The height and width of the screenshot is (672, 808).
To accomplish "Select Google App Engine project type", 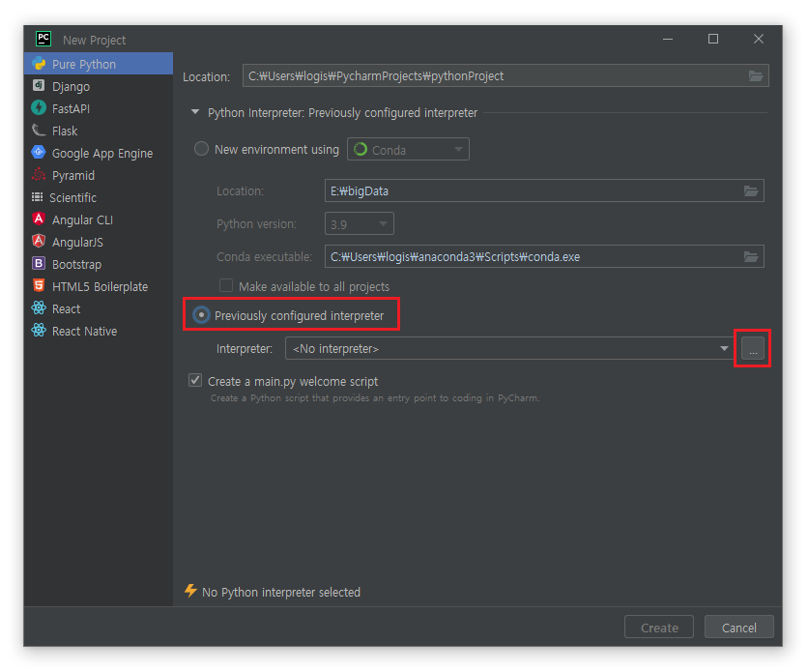I will 99,153.
